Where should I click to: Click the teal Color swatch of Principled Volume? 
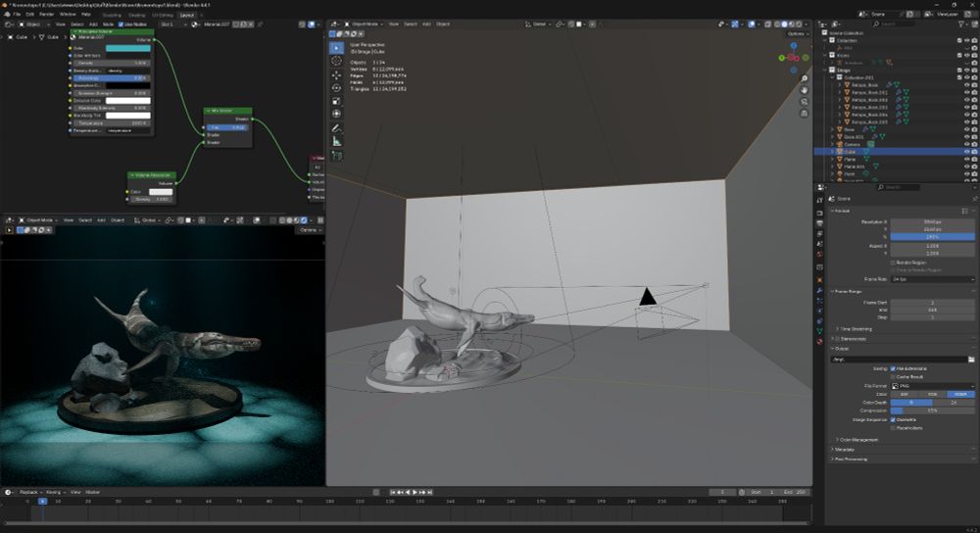pos(128,48)
